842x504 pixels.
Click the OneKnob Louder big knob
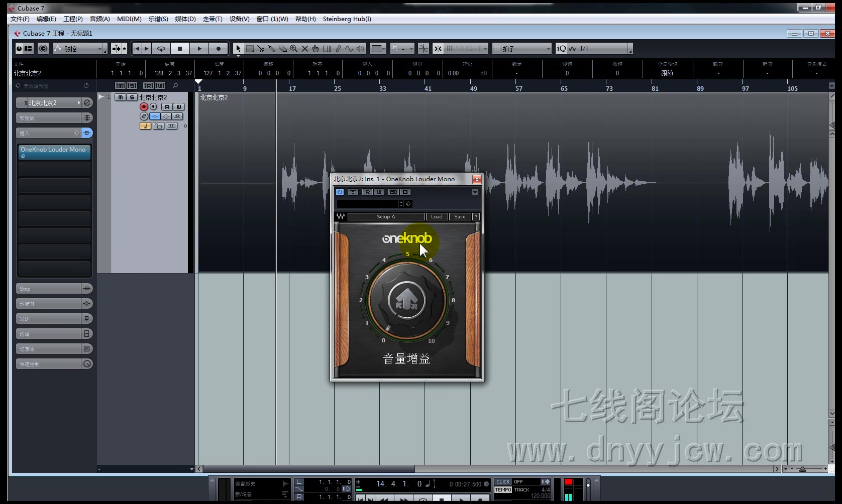click(407, 300)
